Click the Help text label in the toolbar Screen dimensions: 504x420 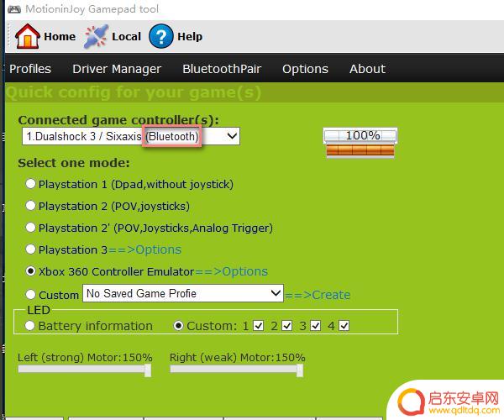pyautogui.click(x=190, y=37)
